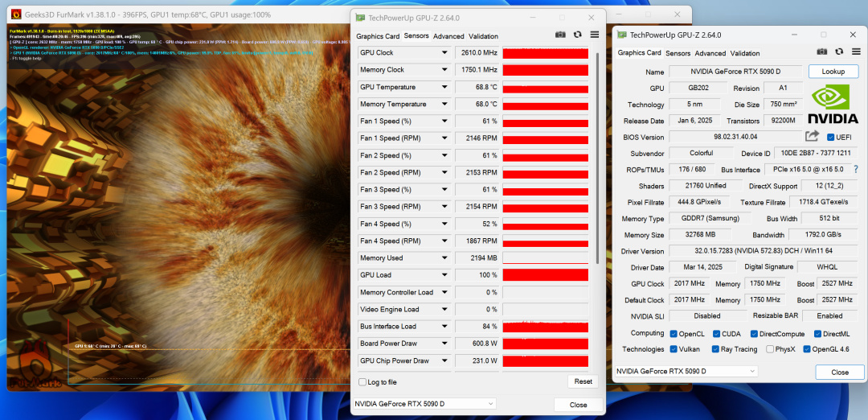This screenshot has height=420, width=868.
Task: Click the refresh icon in Sensors window
Action: (577, 35)
